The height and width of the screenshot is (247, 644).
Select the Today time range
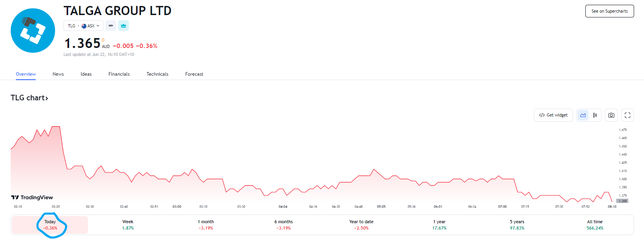[x=50, y=225]
